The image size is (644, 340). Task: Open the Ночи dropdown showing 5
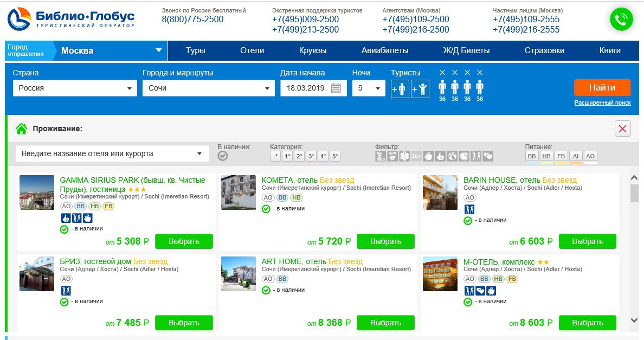[x=369, y=88]
